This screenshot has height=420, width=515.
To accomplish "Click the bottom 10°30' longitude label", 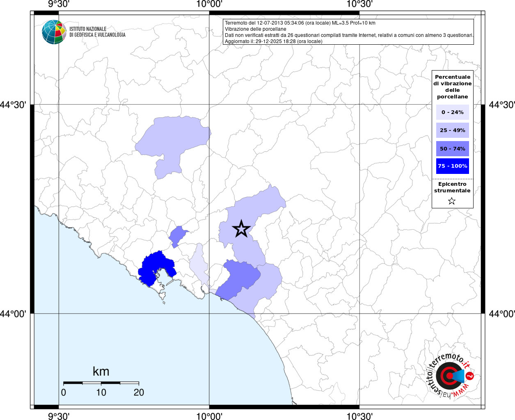I will coord(359,416).
